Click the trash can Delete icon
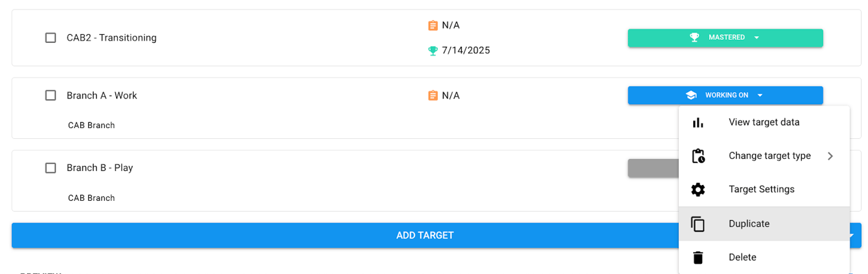 [x=698, y=258]
